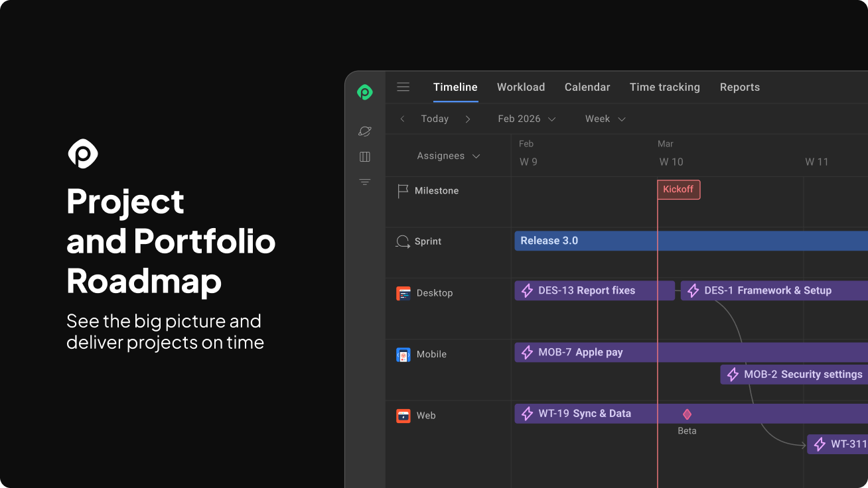Click the Sprint loop icon
The image size is (868, 488).
click(403, 241)
